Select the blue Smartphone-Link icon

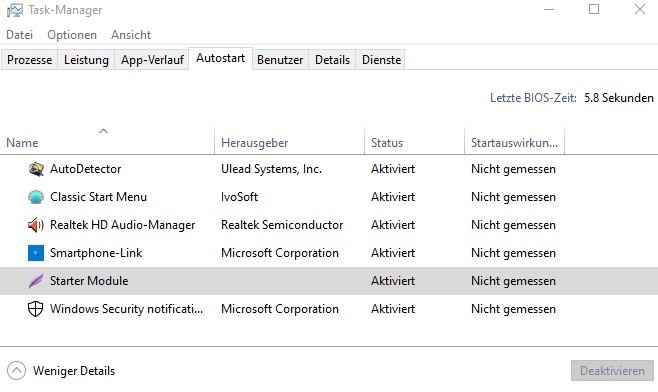(x=36, y=253)
